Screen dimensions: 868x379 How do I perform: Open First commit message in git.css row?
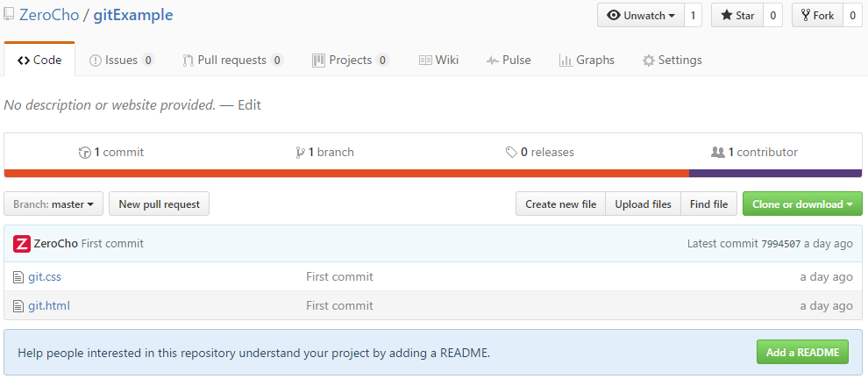(339, 276)
